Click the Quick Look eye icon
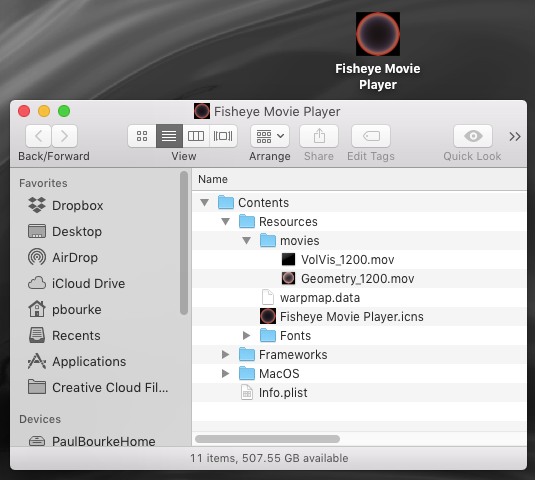535x480 pixels. pos(473,136)
